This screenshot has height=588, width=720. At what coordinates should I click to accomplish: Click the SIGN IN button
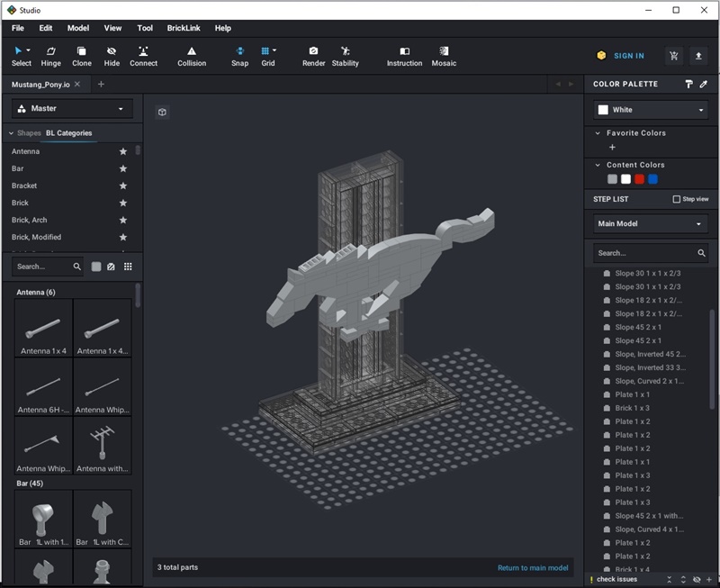tap(628, 56)
